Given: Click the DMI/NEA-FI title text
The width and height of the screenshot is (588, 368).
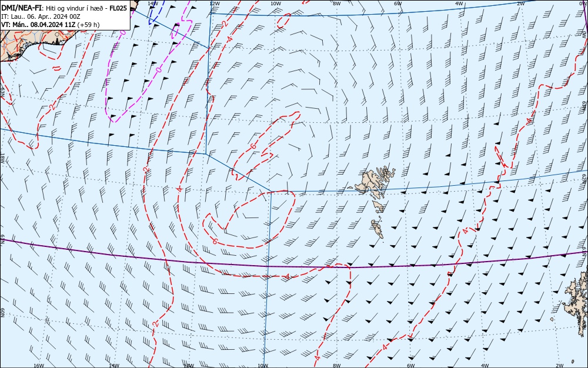Looking at the screenshot, I should [x=21, y=8].
